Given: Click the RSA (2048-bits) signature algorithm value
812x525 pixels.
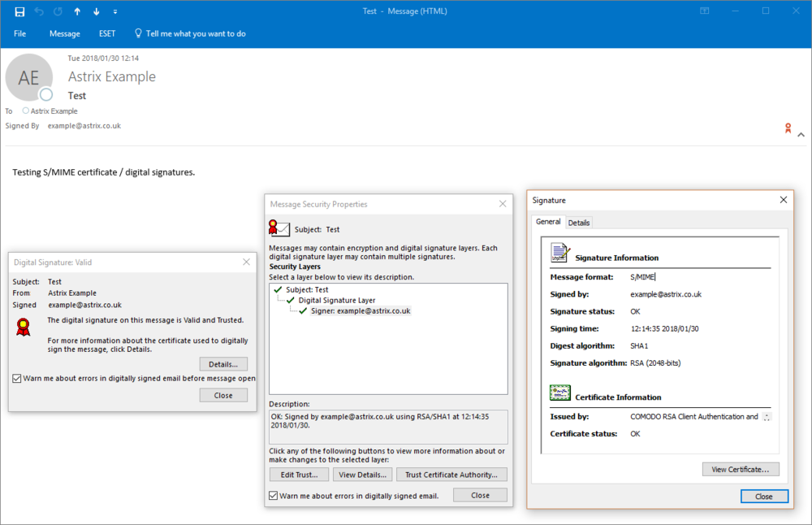Looking at the screenshot, I should pos(655,363).
